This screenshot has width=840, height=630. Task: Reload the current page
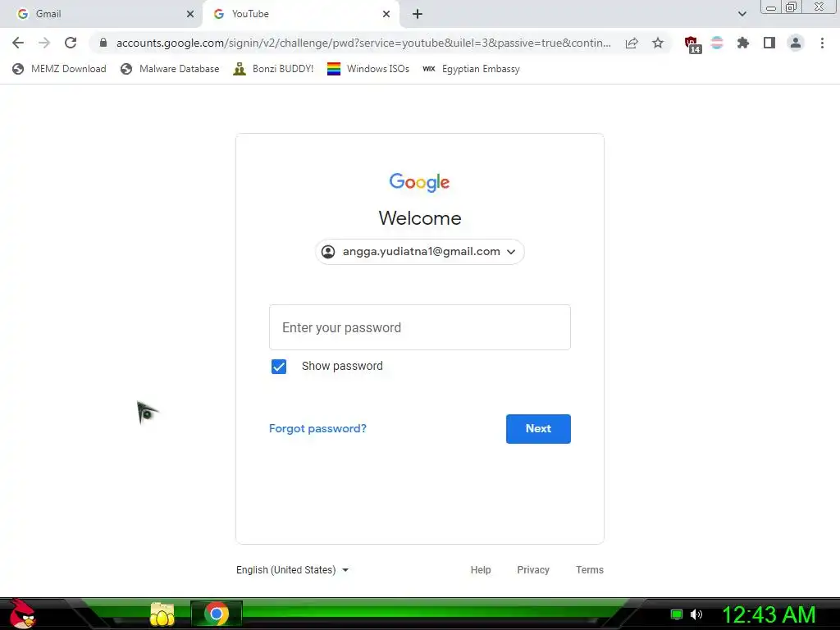coord(71,43)
